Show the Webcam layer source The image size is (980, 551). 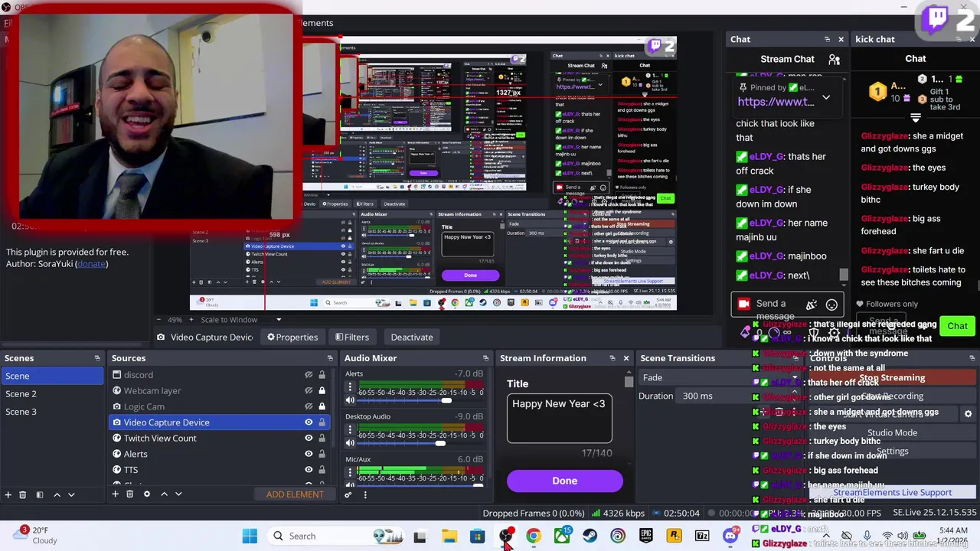point(309,391)
